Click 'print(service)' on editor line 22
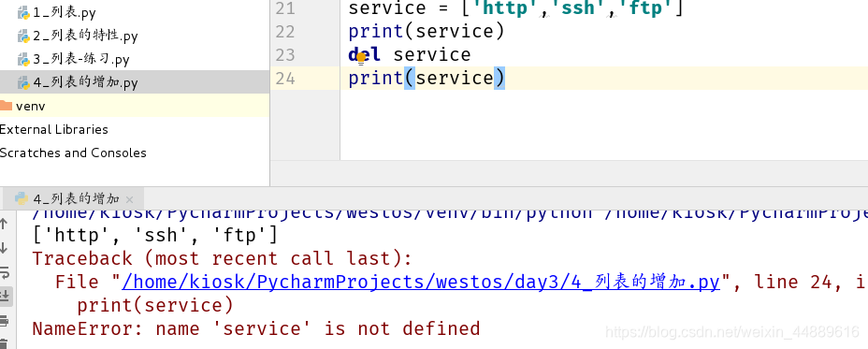 tap(427, 31)
